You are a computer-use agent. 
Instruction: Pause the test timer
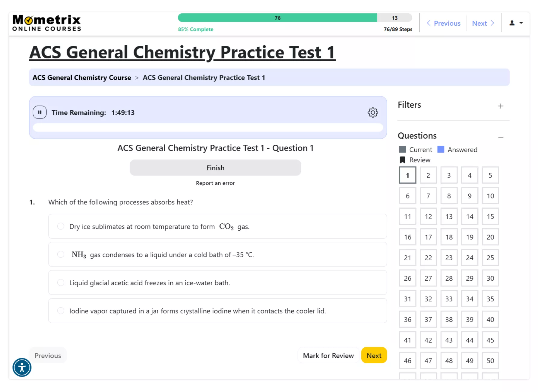40,112
